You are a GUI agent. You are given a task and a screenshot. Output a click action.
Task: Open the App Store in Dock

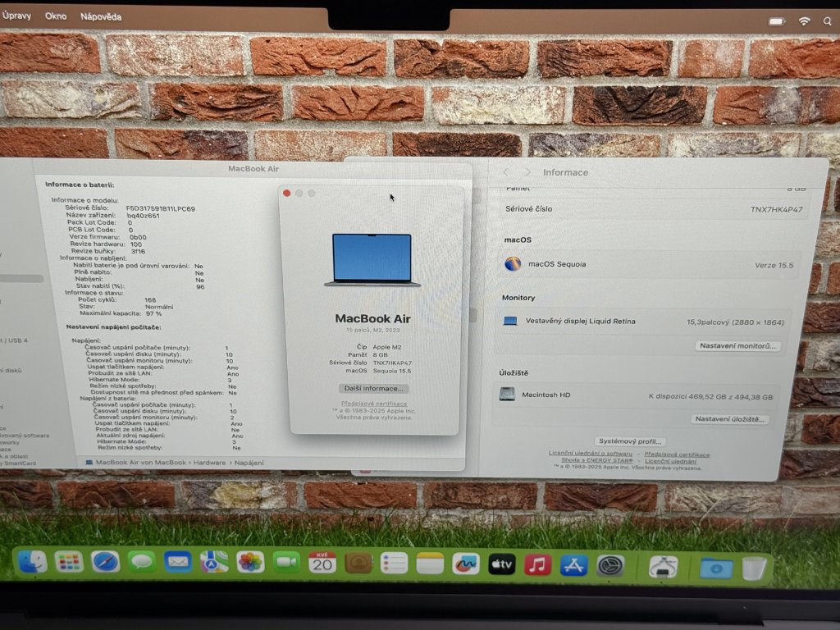(573, 565)
